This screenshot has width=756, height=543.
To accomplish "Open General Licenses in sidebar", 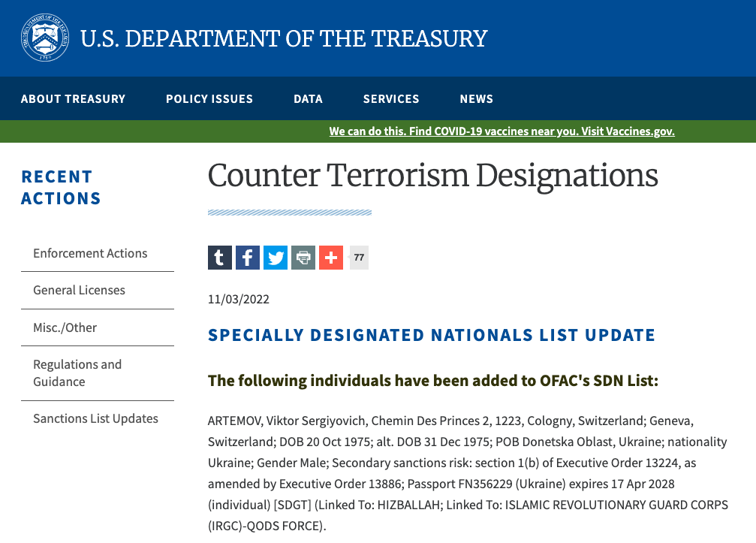I will (x=79, y=291).
